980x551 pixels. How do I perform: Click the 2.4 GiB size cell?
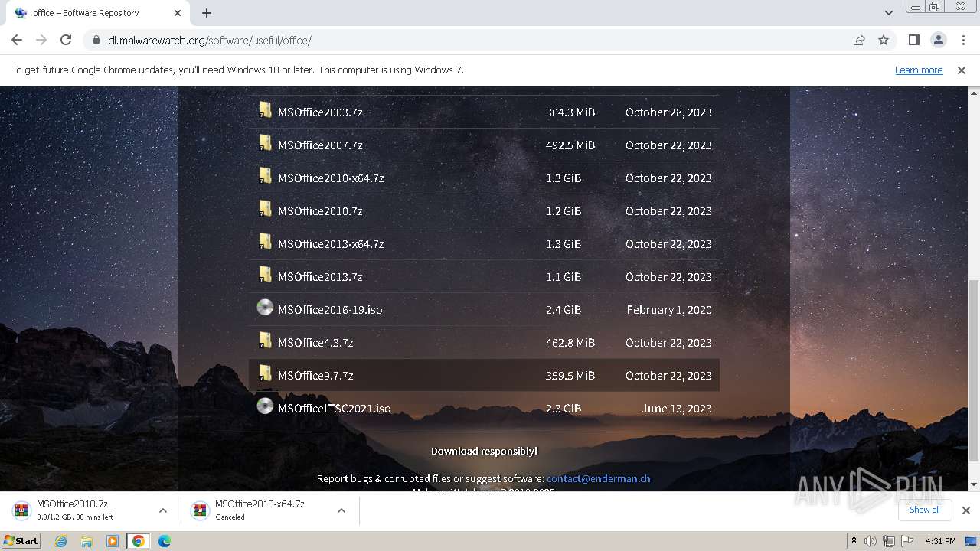pyautogui.click(x=563, y=309)
